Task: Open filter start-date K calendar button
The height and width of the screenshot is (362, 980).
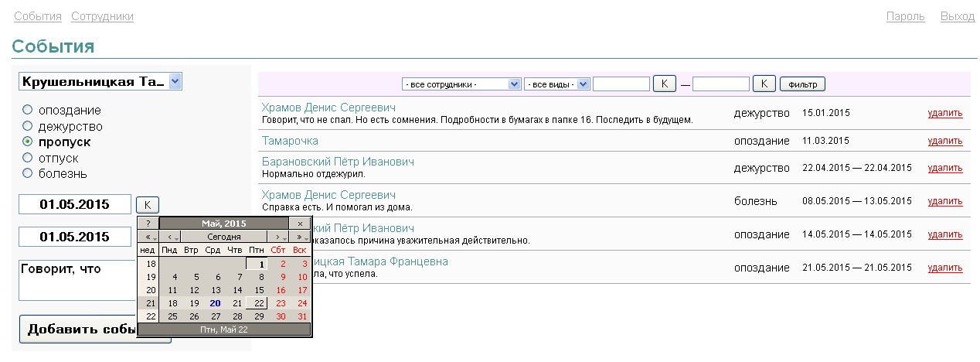Action: (x=665, y=84)
